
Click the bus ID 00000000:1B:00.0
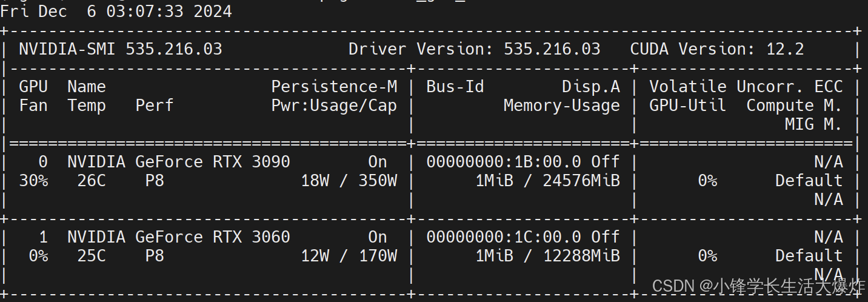pyautogui.click(x=504, y=162)
